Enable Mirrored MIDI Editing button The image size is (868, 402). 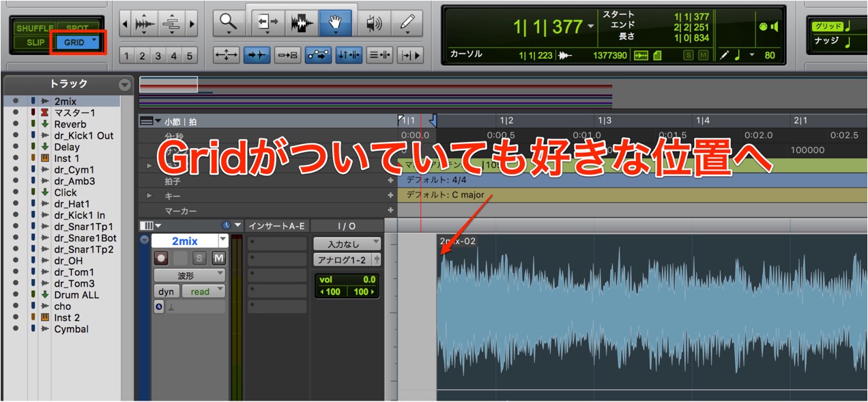coord(288,55)
